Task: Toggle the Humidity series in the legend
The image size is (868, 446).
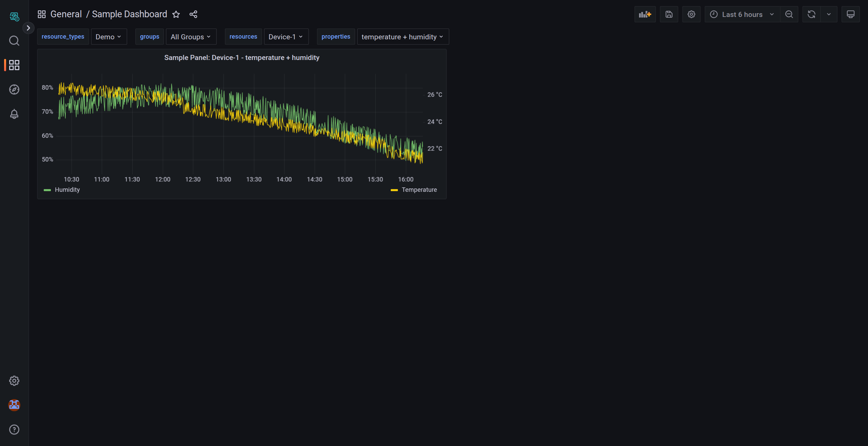Action: click(x=67, y=190)
